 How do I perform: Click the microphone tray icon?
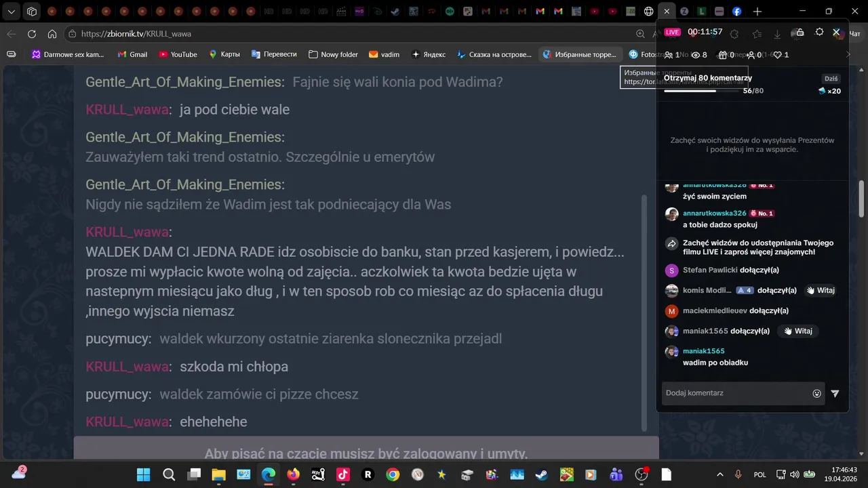pos(738,474)
